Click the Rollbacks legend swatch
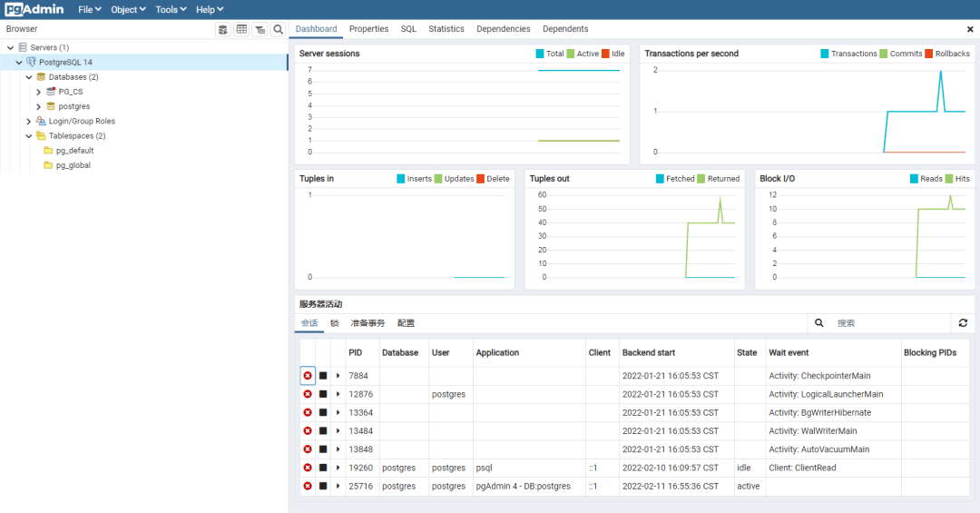Viewport: 980px width, 513px height. point(929,54)
